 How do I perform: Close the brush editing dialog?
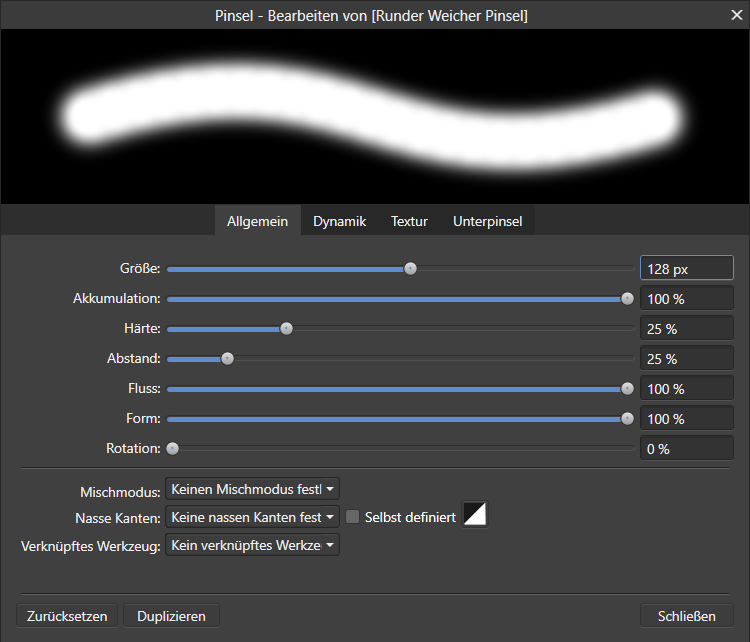pyautogui.click(x=737, y=15)
